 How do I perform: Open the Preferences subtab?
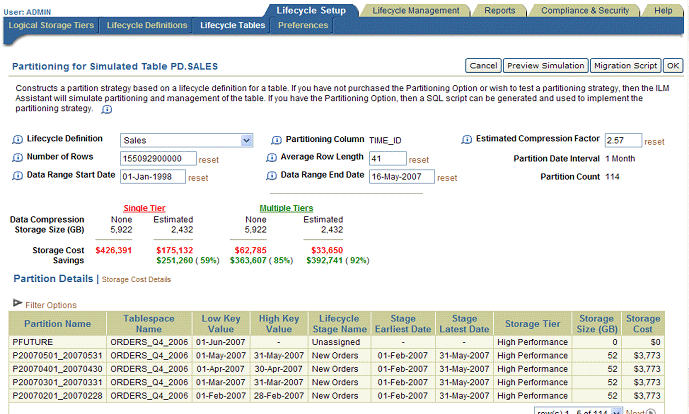(x=303, y=24)
